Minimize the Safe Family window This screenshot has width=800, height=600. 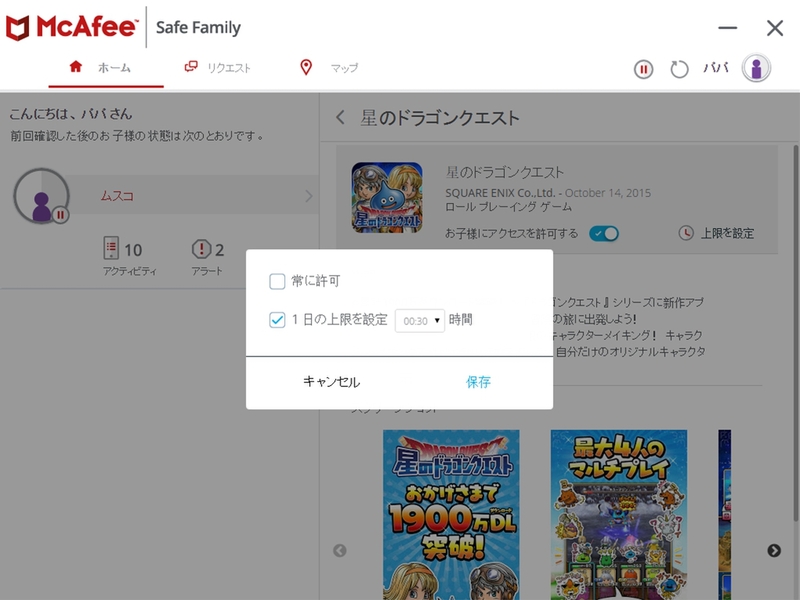click(x=728, y=28)
